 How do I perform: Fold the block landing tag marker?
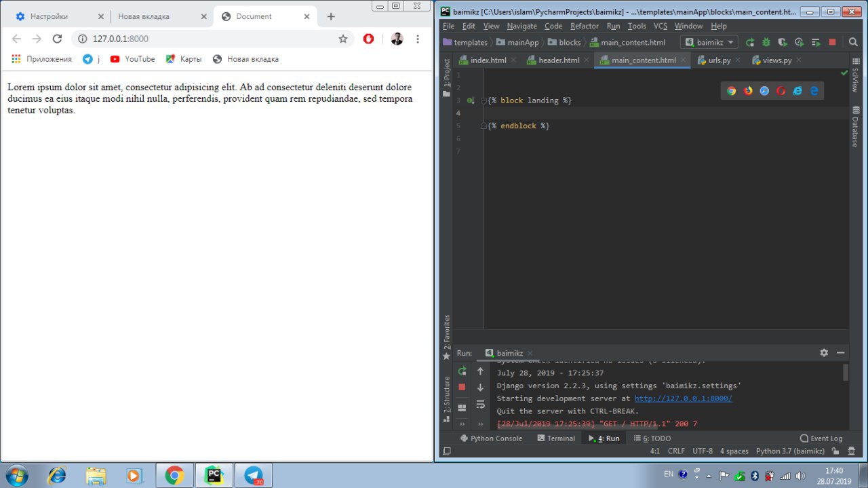[x=484, y=100]
